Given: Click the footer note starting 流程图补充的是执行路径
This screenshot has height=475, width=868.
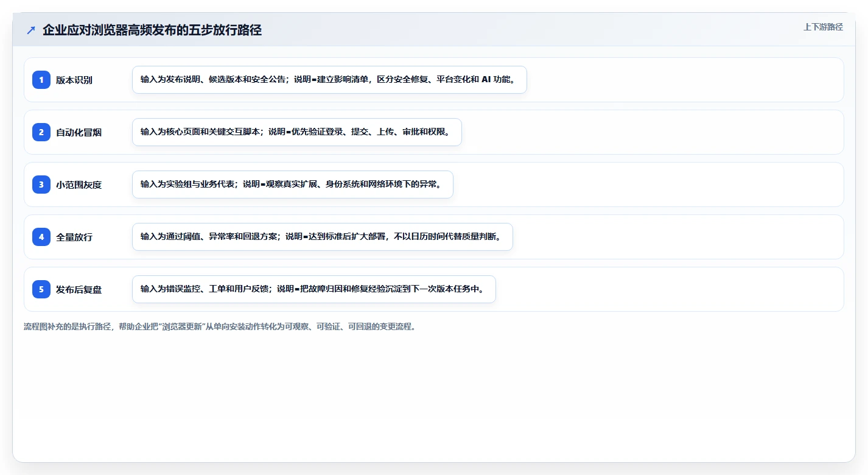Looking at the screenshot, I should [220, 326].
